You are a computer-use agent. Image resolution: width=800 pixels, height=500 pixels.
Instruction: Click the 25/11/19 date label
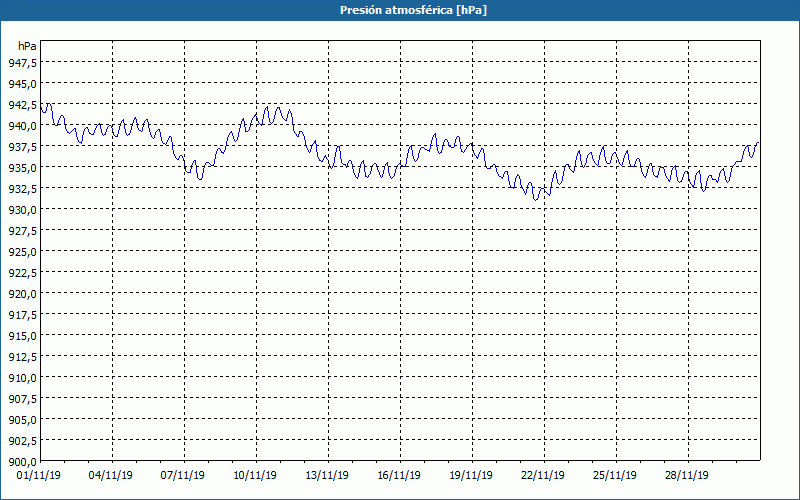point(615,476)
